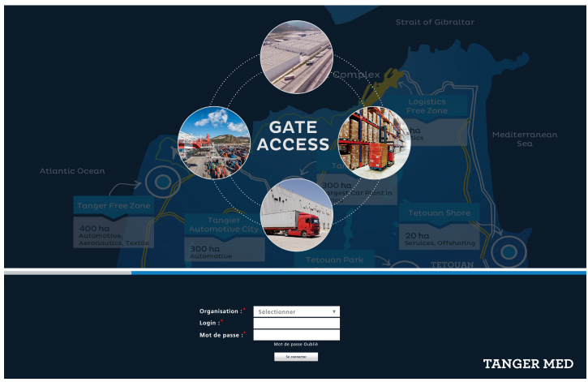
Task: Click the "Mot de passe :" field label
Action: [x=221, y=335]
